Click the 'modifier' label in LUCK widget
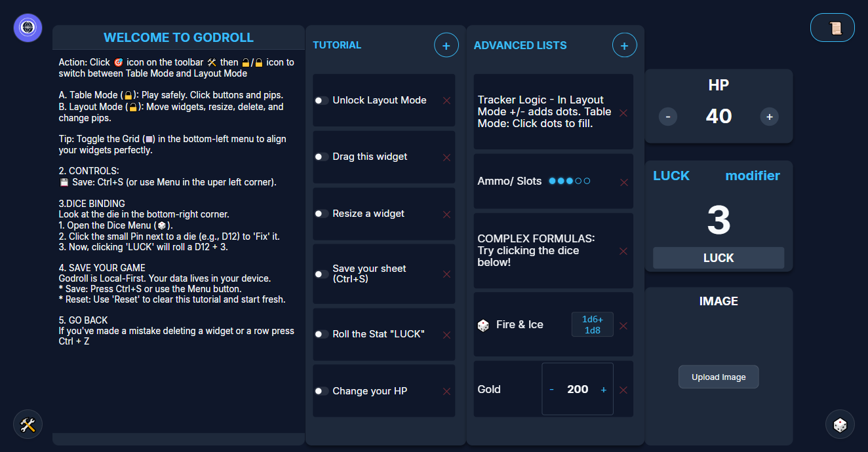The width and height of the screenshot is (868, 452). 753,176
